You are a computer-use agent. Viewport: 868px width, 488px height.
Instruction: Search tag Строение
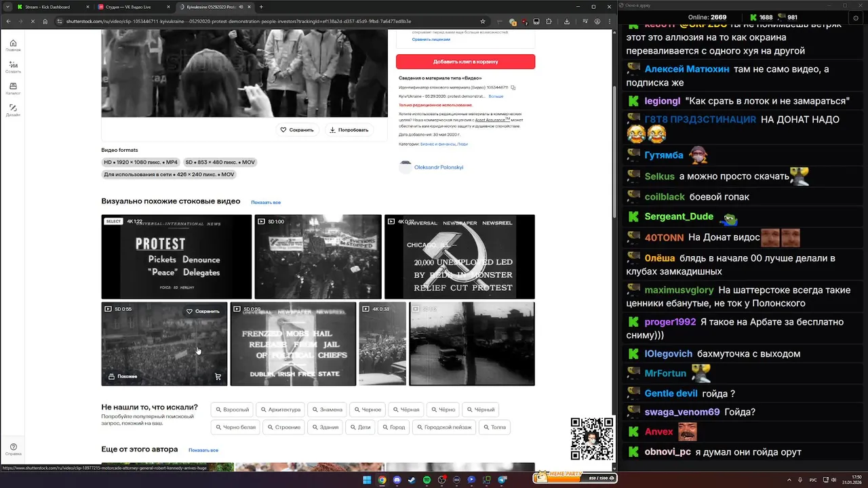(284, 427)
